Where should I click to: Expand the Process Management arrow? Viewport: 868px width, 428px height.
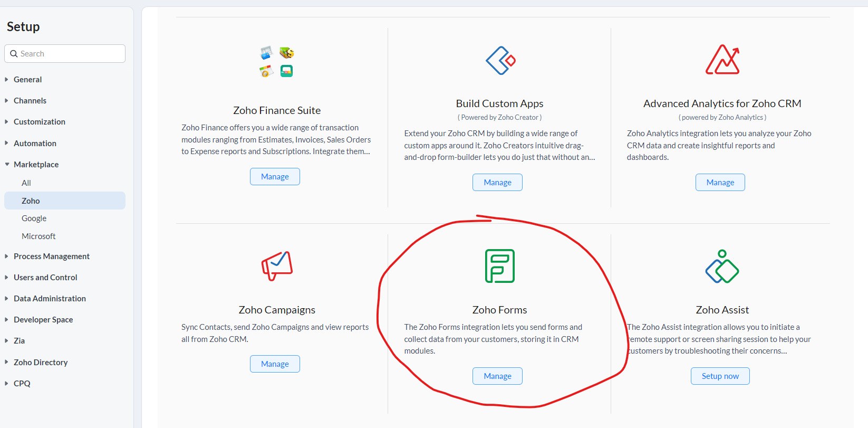[x=7, y=256]
